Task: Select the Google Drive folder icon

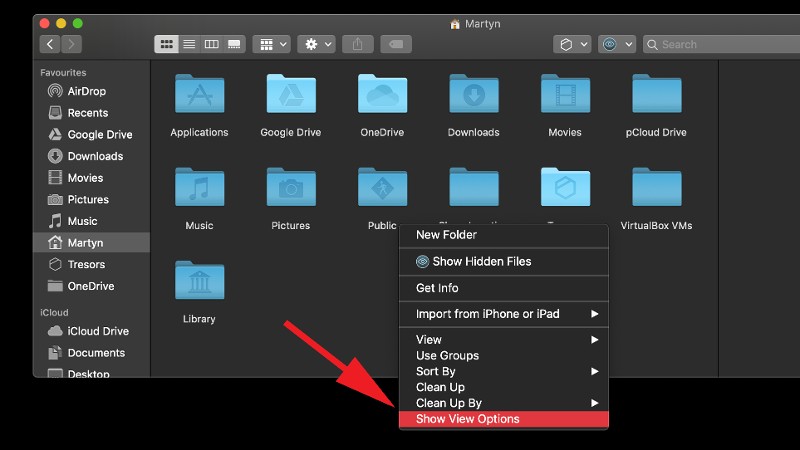Action: (x=291, y=94)
